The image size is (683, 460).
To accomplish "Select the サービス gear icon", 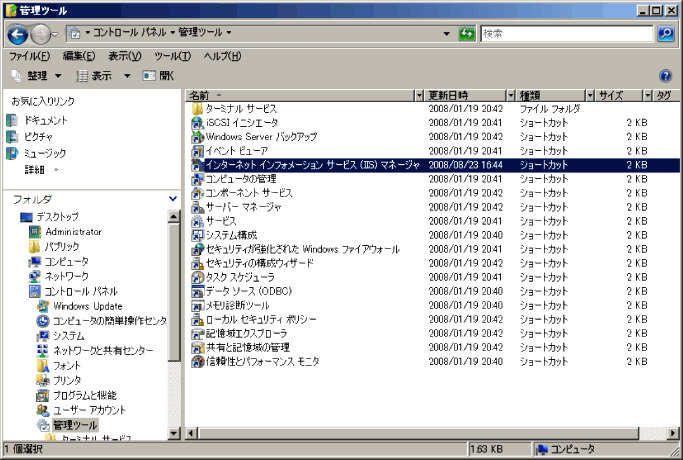I will pos(197,221).
